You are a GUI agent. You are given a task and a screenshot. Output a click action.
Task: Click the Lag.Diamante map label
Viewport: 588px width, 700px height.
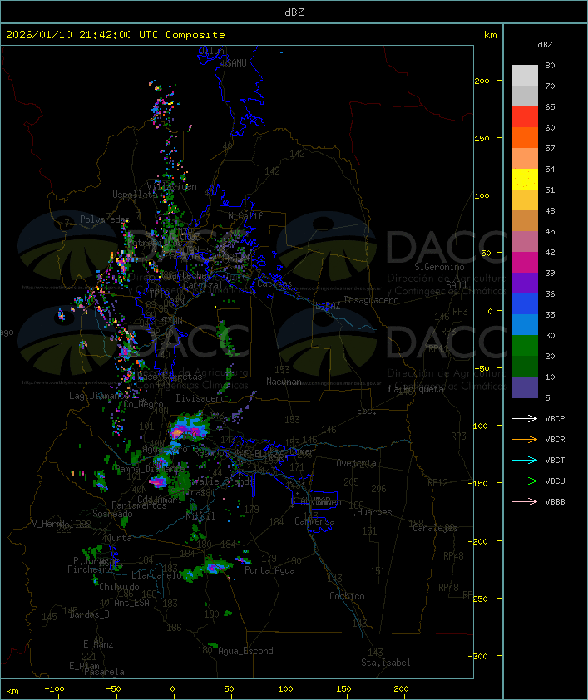coord(99,396)
